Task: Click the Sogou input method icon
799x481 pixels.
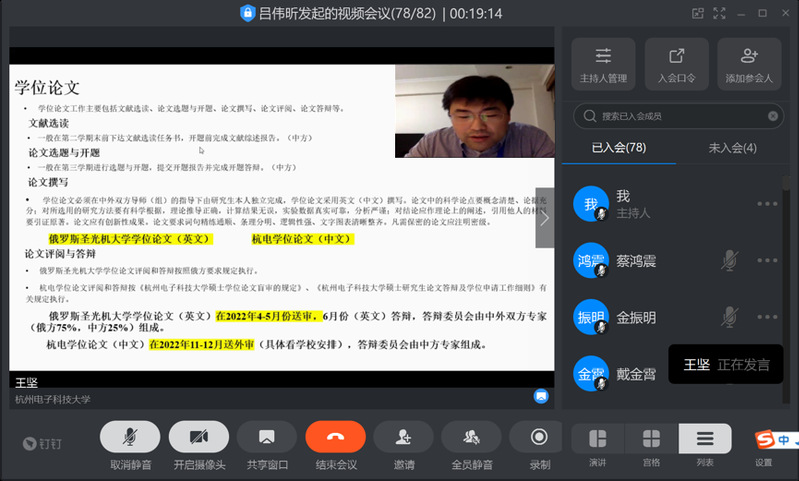Action: pos(765,439)
